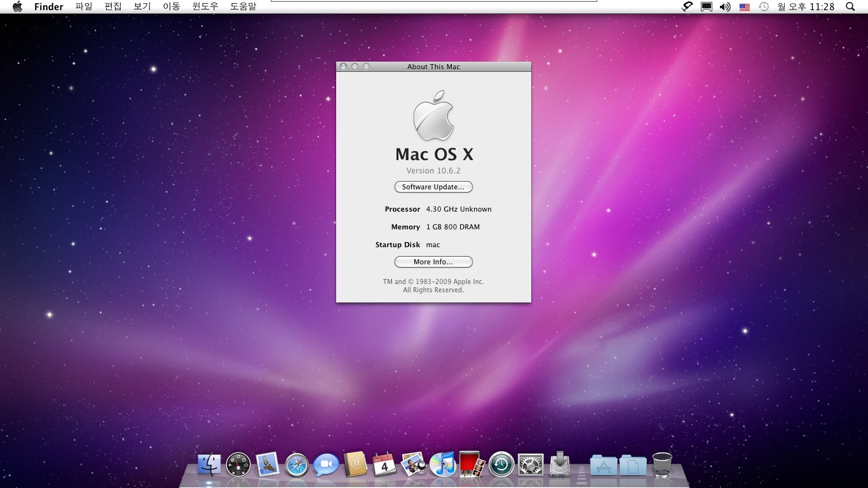Click the Version 10.6.2 text
Viewport: 868px width, 488px height.
433,171
